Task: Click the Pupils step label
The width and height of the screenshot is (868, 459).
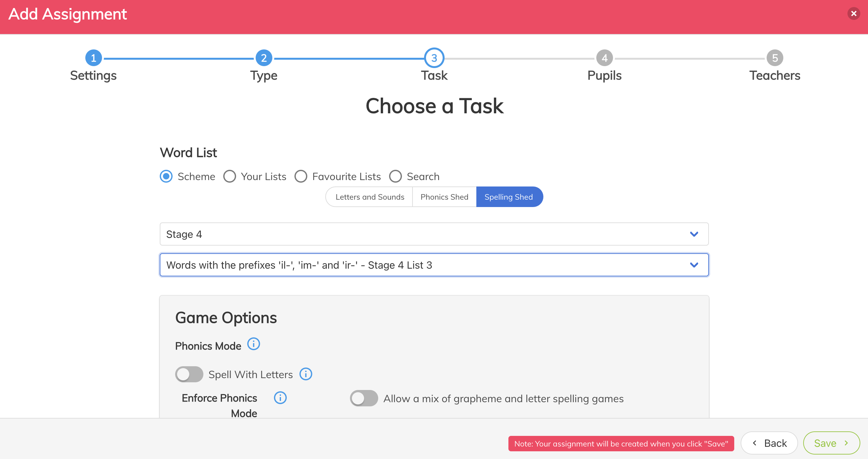Action: point(605,75)
